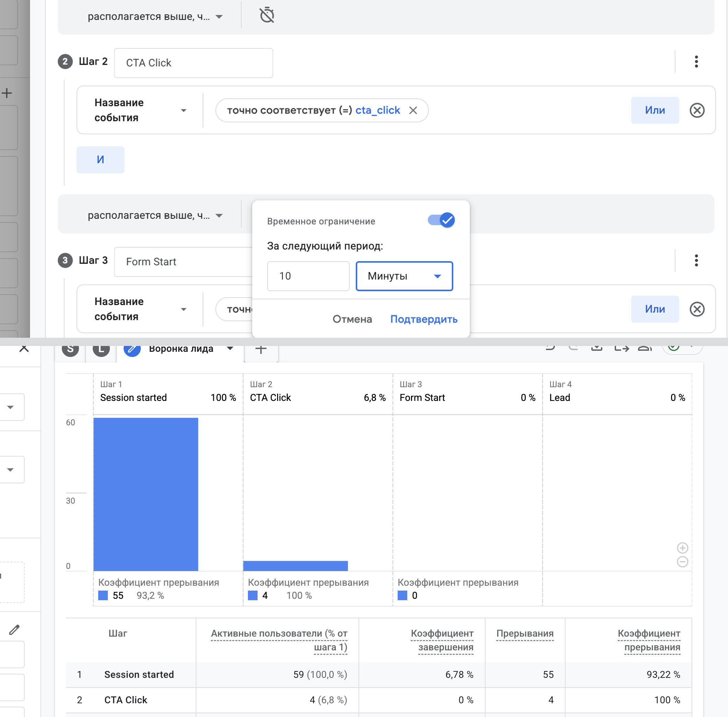Screen dimensions: 728x717
Task: Switch to the S tab
Action: coord(70,350)
